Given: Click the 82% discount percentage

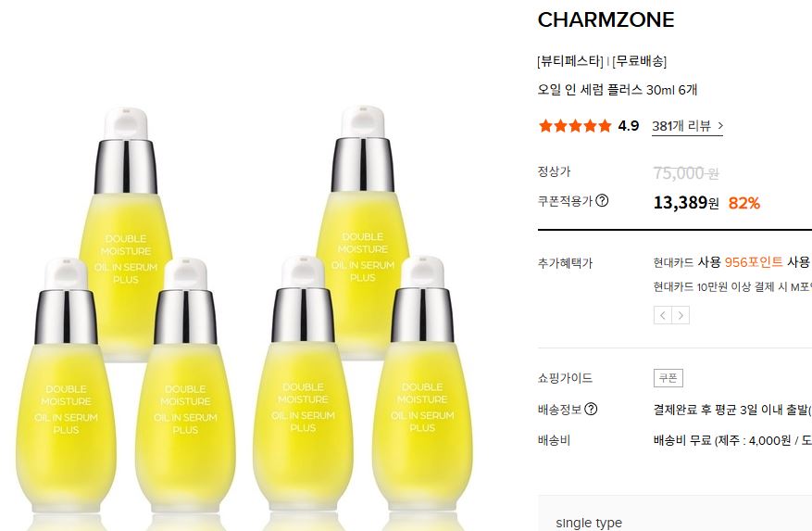Looking at the screenshot, I should 744,203.
